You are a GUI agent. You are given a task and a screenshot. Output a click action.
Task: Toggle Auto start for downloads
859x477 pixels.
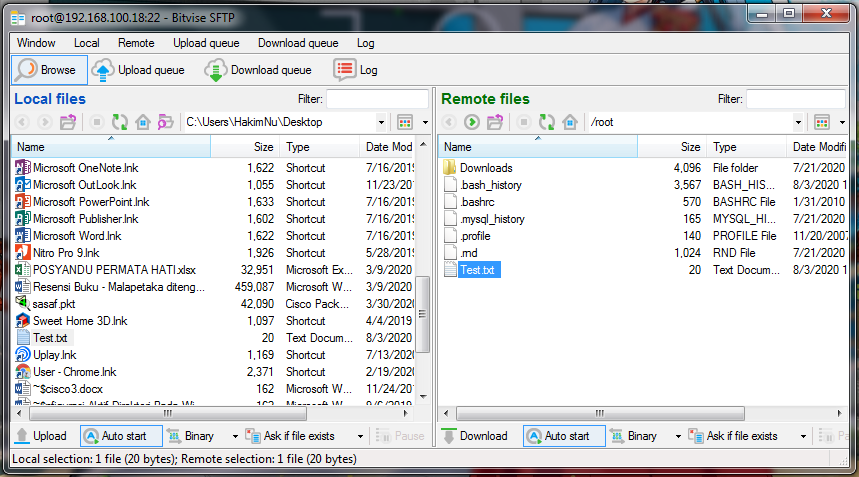tap(564, 436)
